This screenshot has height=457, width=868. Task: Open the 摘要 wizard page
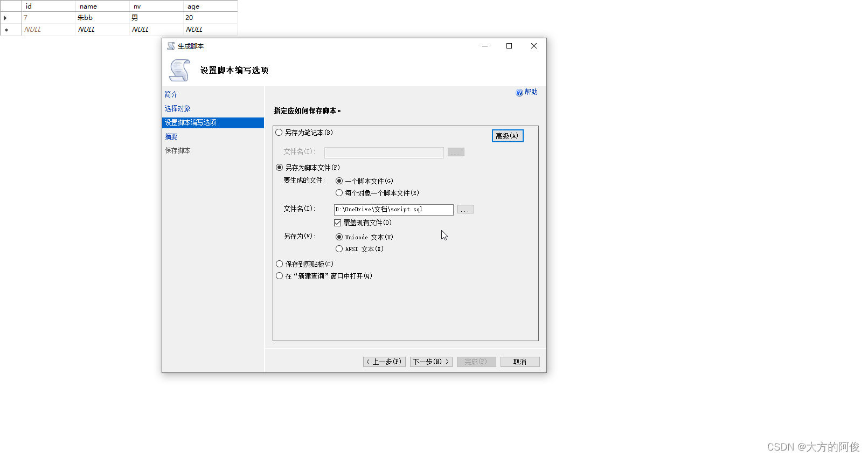pyautogui.click(x=171, y=136)
